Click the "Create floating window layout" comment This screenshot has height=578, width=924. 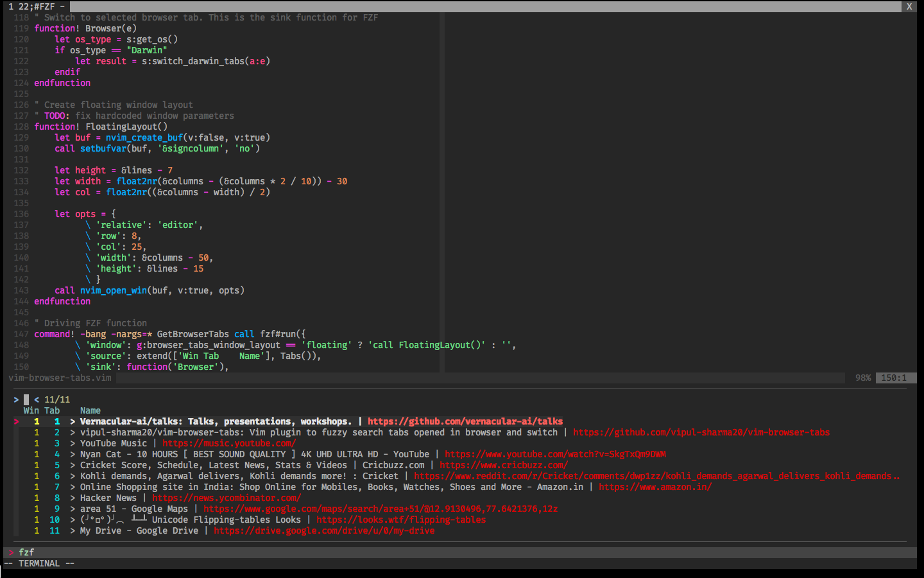114,105
